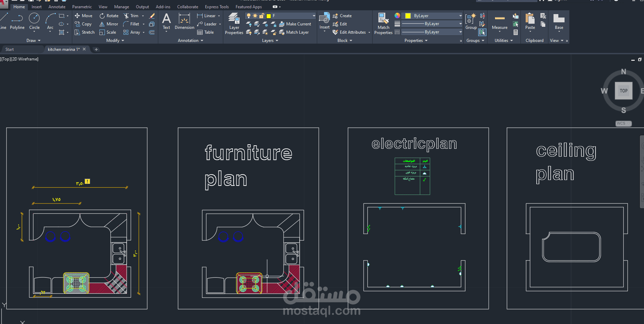Click the object color wheel icon
The width and height of the screenshot is (644, 324).
point(397,16)
